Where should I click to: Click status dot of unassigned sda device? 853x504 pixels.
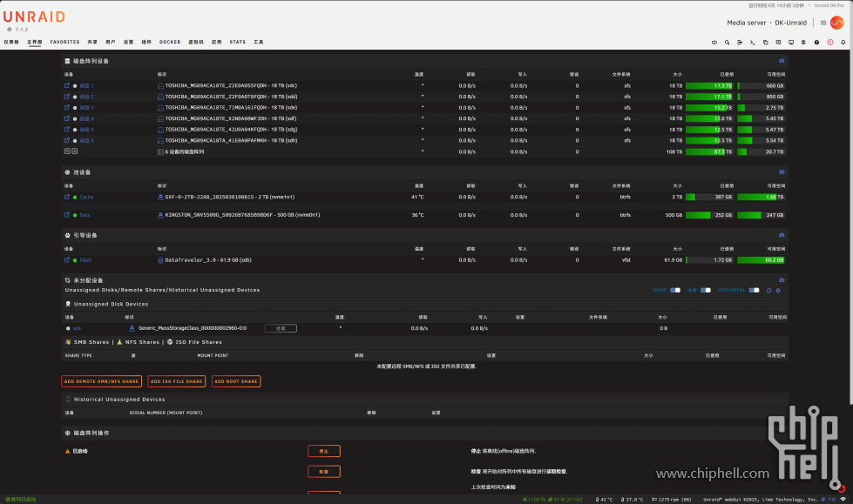pyautogui.click(x=68, y=328)
